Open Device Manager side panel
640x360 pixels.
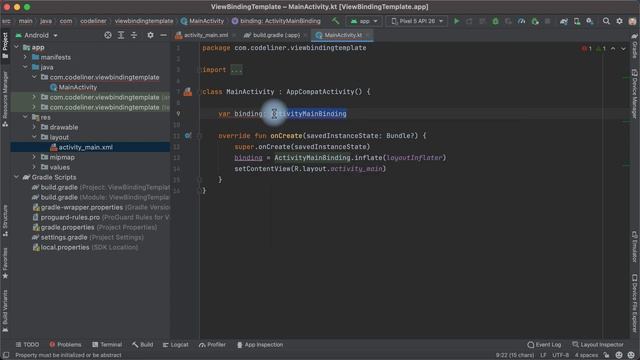coord(635,93)
